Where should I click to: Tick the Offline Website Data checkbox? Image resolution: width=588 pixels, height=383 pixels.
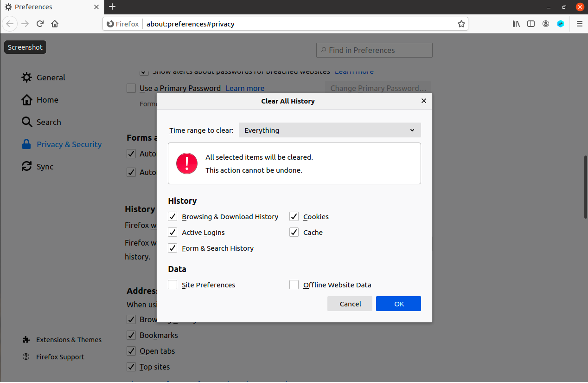(294, 285)
